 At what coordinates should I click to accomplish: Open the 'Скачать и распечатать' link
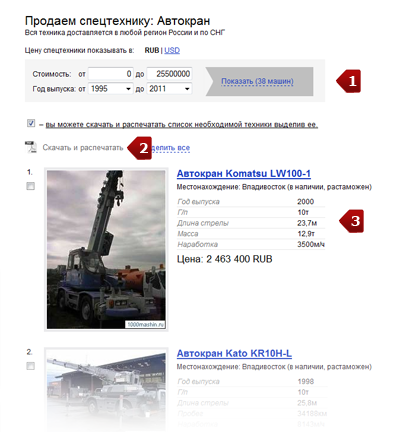[x=83, y=147]
